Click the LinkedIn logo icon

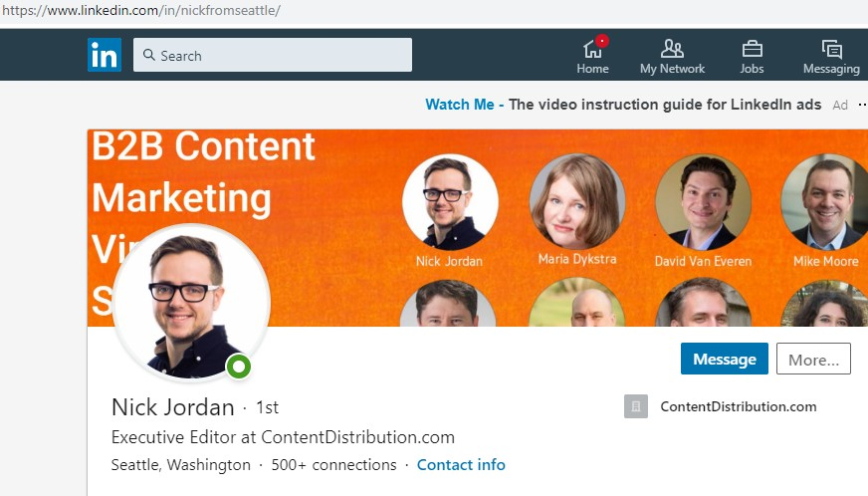click(x=105, y=55)
